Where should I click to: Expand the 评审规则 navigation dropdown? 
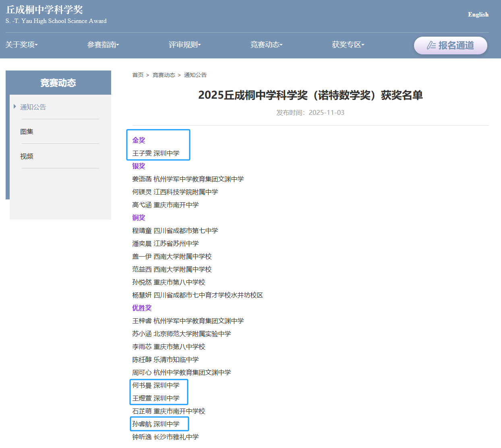click(184, 45)
